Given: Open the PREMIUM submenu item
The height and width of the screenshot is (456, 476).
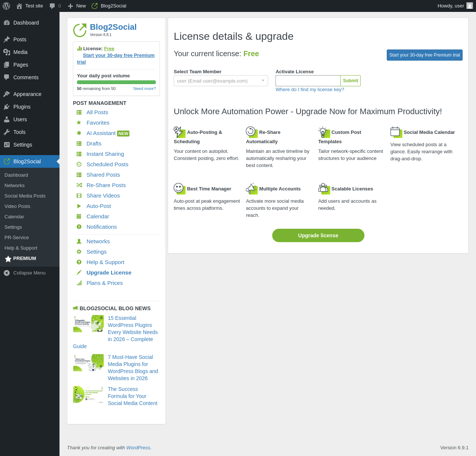Looking at the screenshot, I should click(x=20, y=258).
